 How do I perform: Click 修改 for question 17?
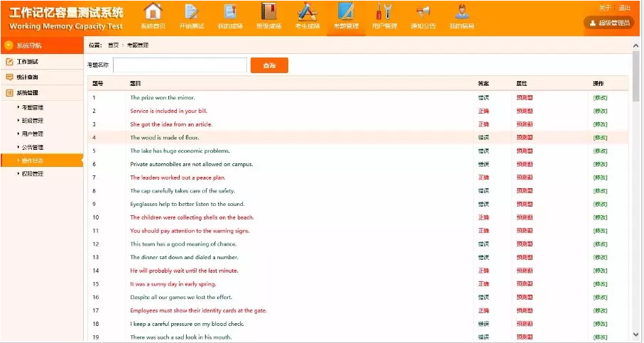pyautogui.click(x=600, y=310)
